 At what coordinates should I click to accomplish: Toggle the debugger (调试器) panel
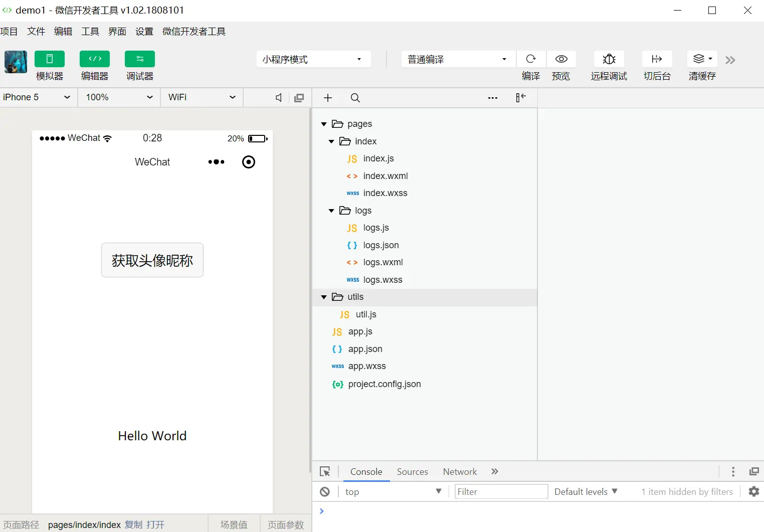coord(140,59)
